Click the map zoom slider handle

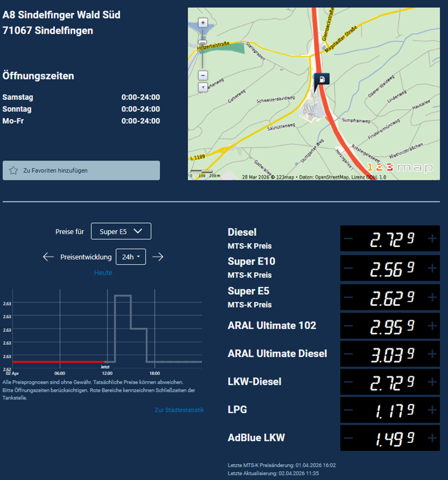coord(203,43)
